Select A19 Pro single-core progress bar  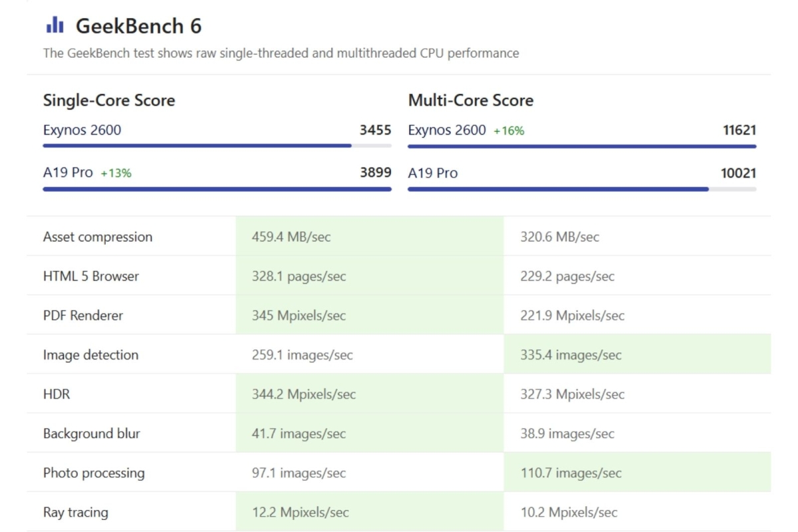217,189
